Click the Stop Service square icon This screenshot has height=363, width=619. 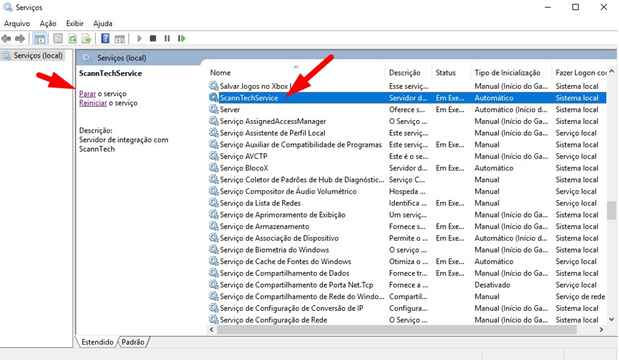(x=153, y=39)
